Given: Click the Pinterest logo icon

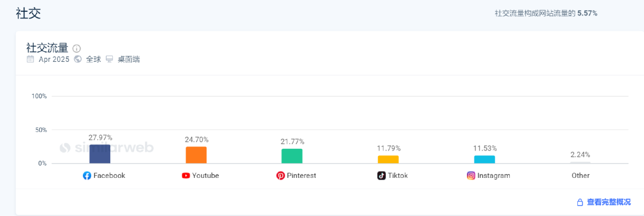Looking at the screenshot, I should [280, 176].
